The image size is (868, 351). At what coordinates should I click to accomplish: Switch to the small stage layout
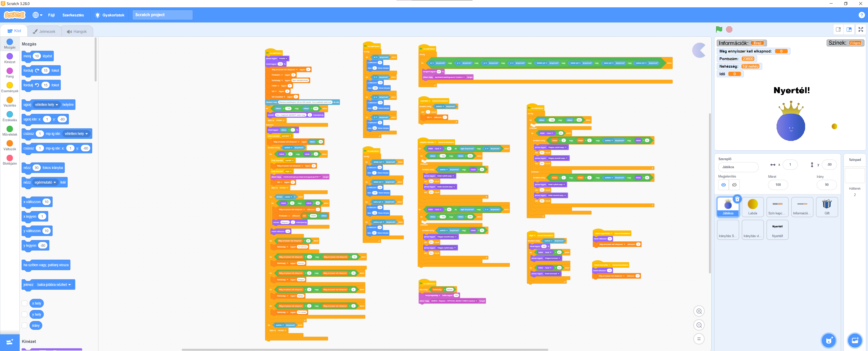tap(838, 29)
